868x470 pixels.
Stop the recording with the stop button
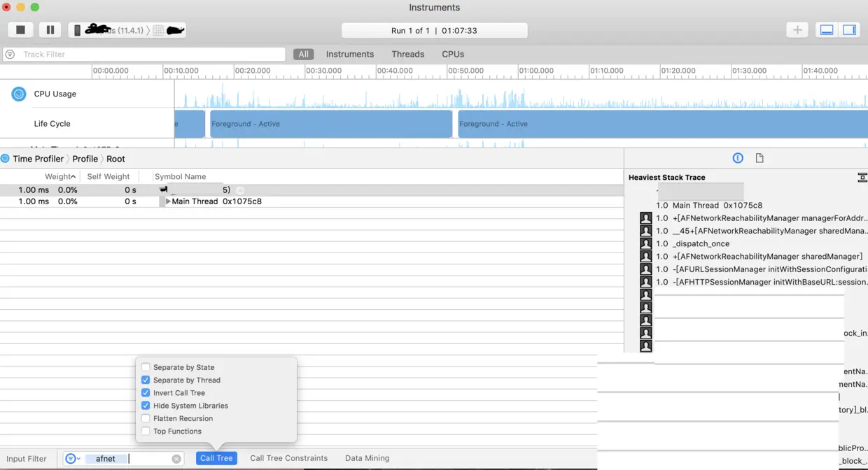[21, 30]
